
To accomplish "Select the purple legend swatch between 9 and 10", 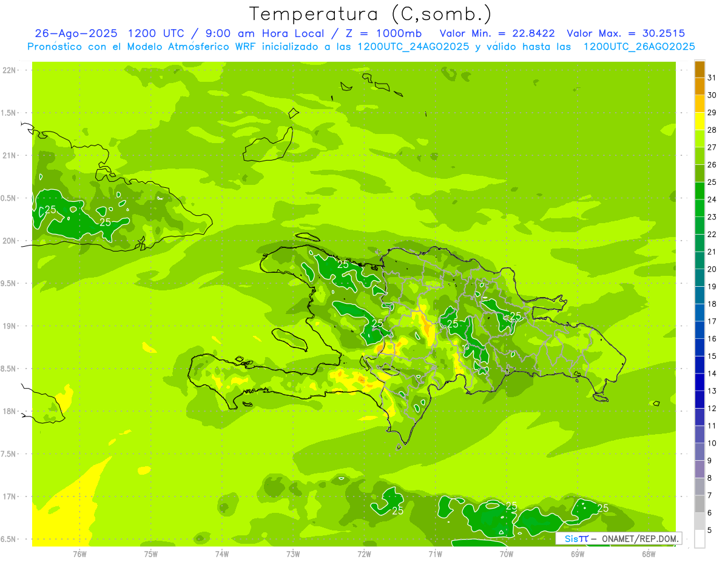I will [x=699, y=452].
